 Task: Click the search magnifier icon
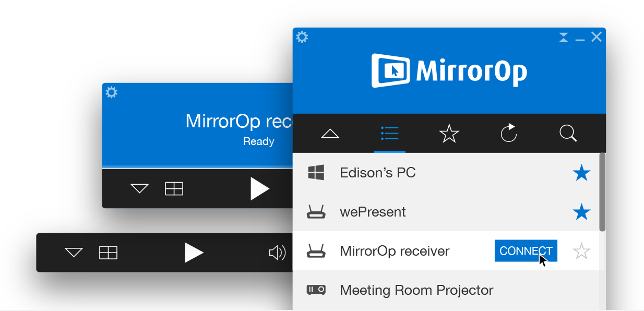tap(568, 134)
